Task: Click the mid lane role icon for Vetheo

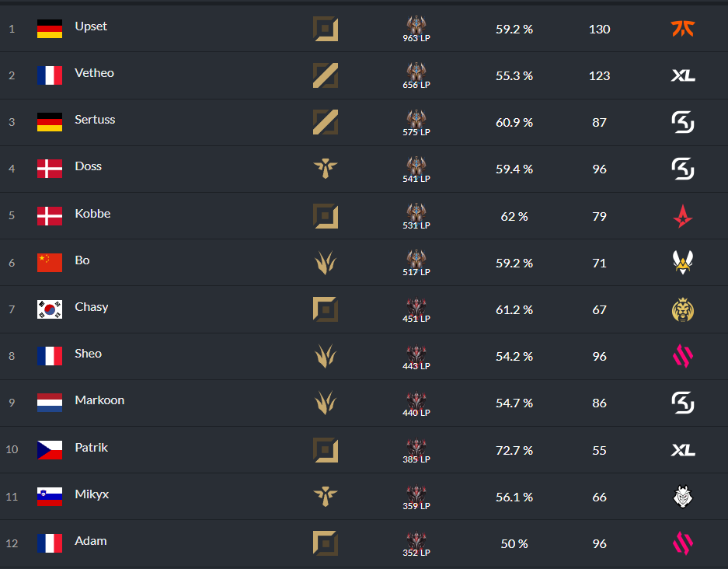Action: pyautogui.click(x=325, y=75)
